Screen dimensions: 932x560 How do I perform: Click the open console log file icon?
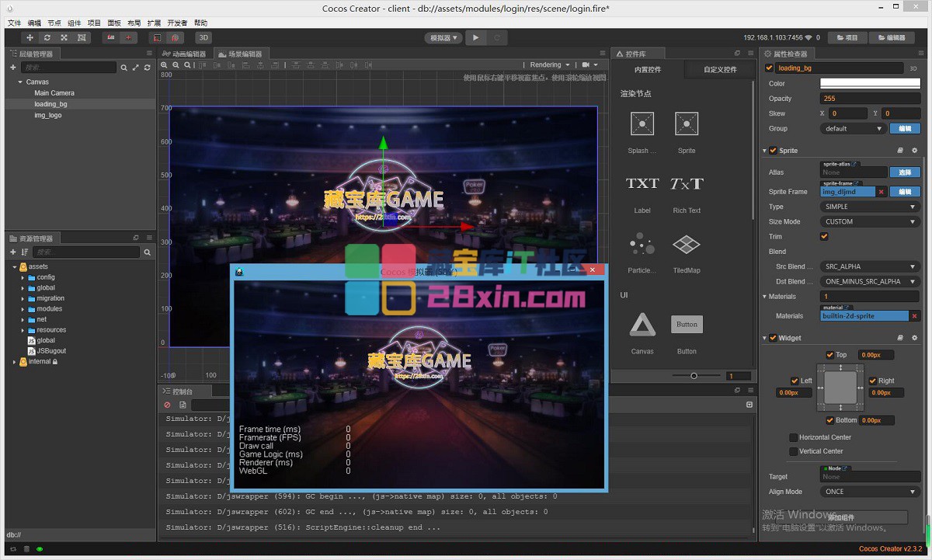tap(183, 405)
